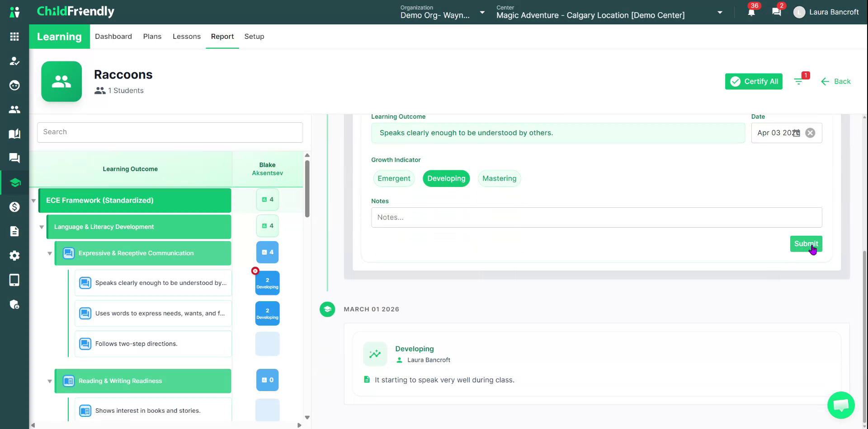Select the Mastering growth indicator
Image resolution: width=868 pixels, height=429 pixels.
pyautogui.click(x=499, y=178)
